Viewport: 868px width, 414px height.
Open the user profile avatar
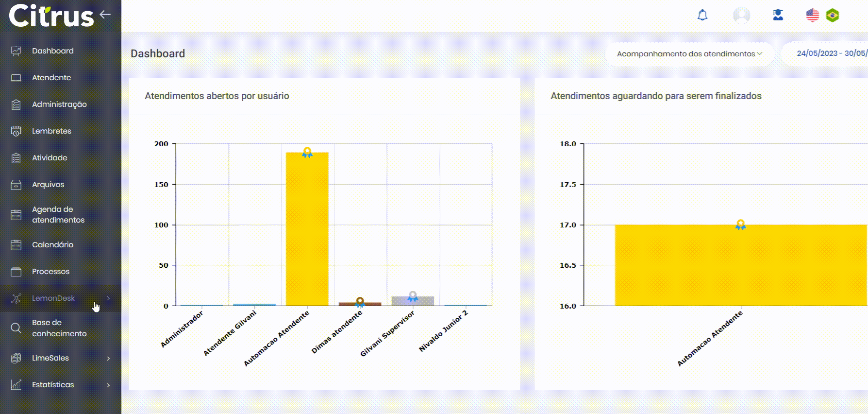(741, 16)
